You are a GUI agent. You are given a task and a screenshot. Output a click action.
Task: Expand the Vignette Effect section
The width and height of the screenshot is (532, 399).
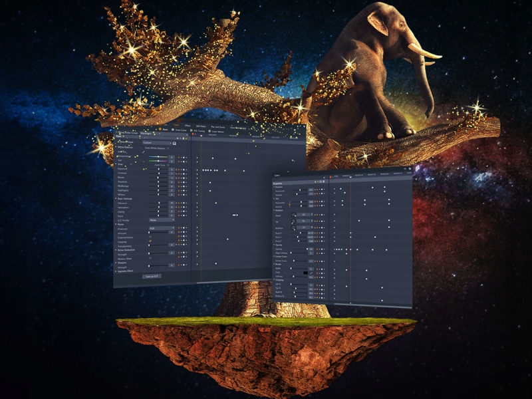point(116,271)
